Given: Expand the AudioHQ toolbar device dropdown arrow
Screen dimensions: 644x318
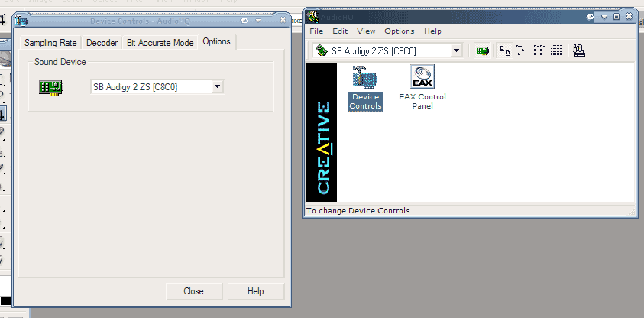Looking at the screenshot, I should click(456, 51).
